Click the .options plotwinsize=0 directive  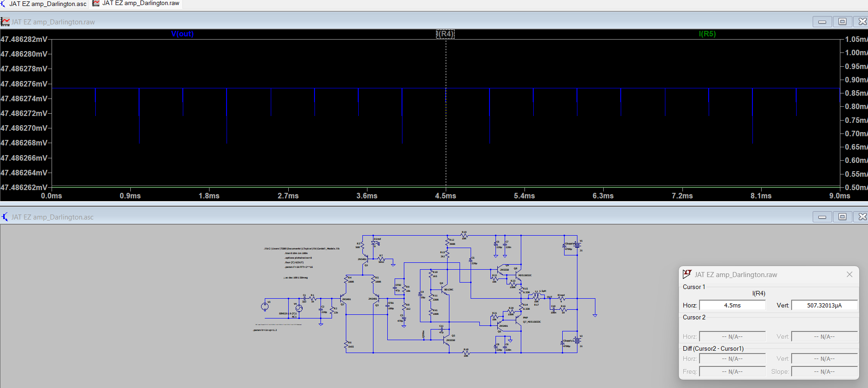pyautogui.click(x=298, y=258)
